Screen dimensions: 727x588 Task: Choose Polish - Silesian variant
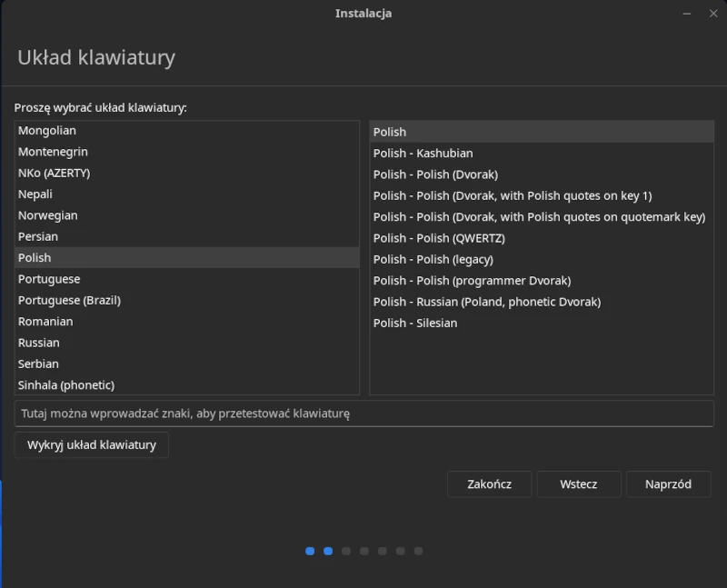pyautogui.click(x=542, y=324)
